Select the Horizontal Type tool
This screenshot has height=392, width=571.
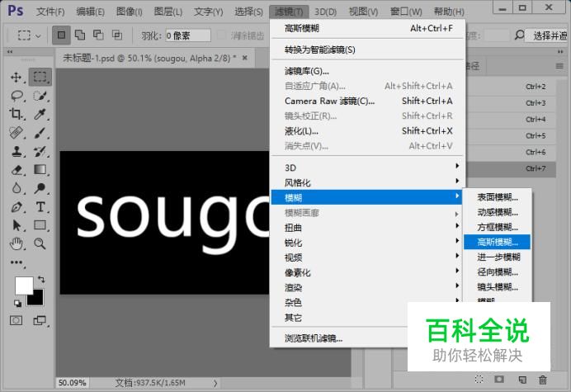[40, 207]
